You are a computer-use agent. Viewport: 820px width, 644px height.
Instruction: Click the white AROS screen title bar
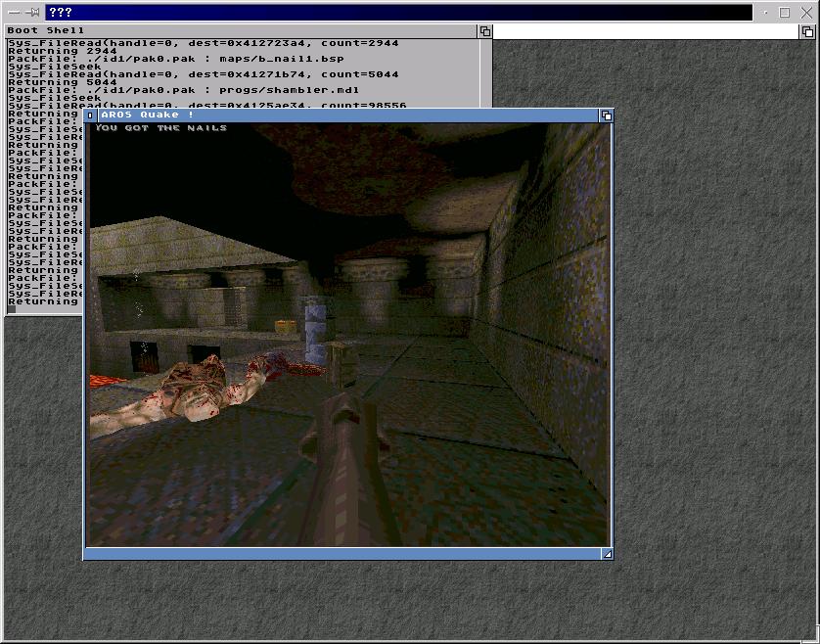click(646, 31)
